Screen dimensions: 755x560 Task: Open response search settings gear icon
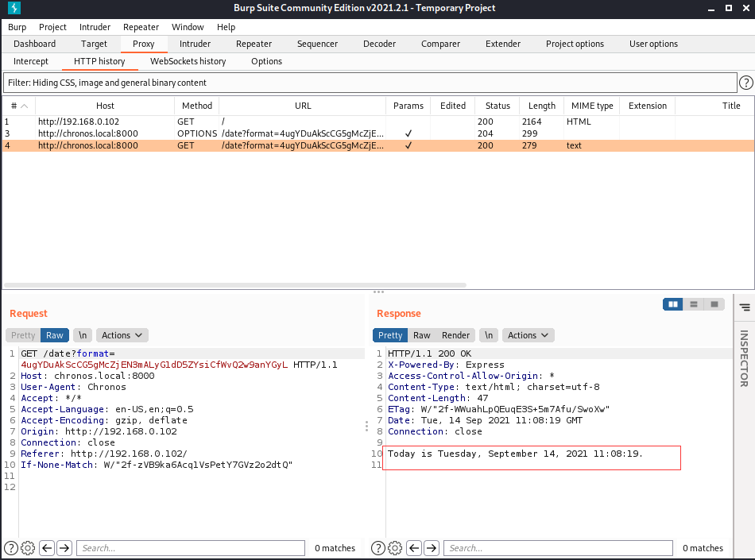395,547
